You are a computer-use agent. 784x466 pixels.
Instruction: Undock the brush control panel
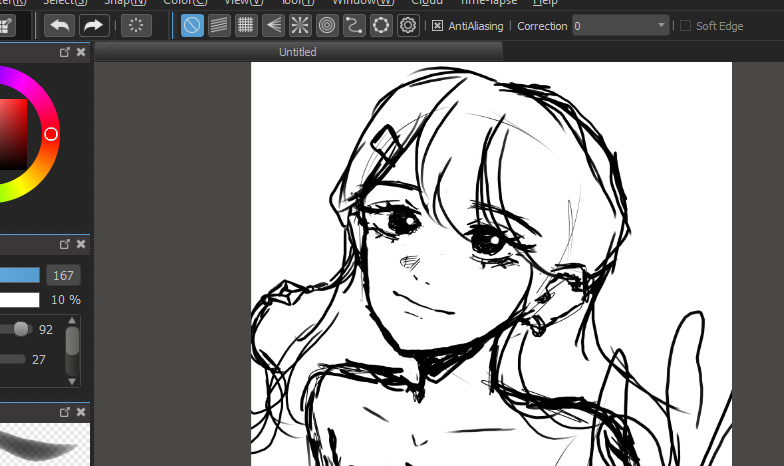point(64,244)
